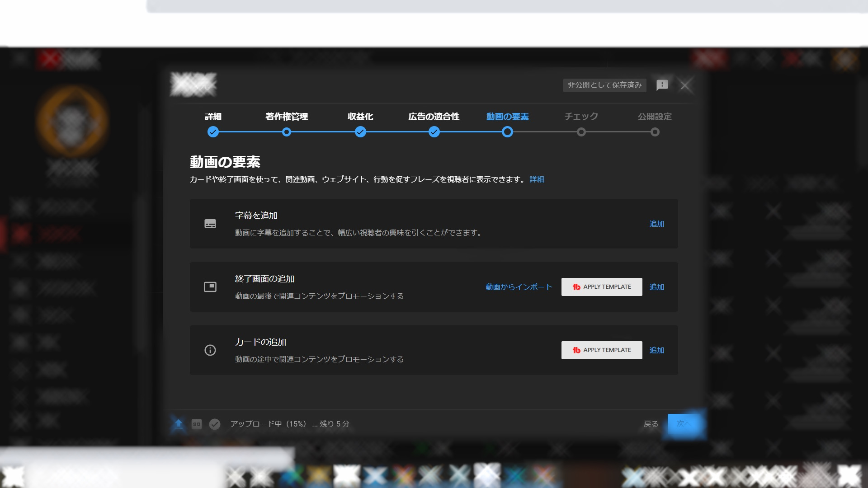Open the 詳細 link after the description
This screenshot has width=868, height=488.
[537, 179]
